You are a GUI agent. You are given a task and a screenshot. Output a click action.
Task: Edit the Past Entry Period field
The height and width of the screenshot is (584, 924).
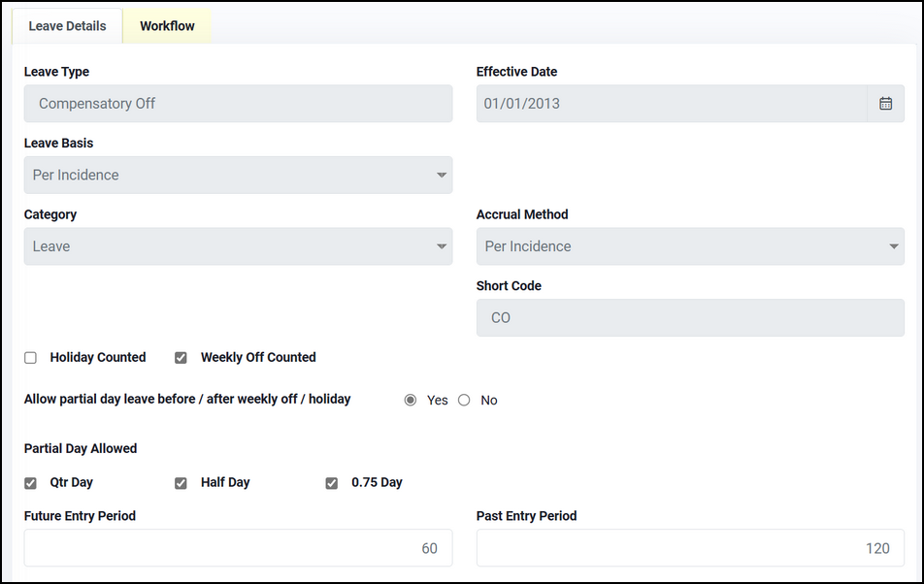click(690, 548)
